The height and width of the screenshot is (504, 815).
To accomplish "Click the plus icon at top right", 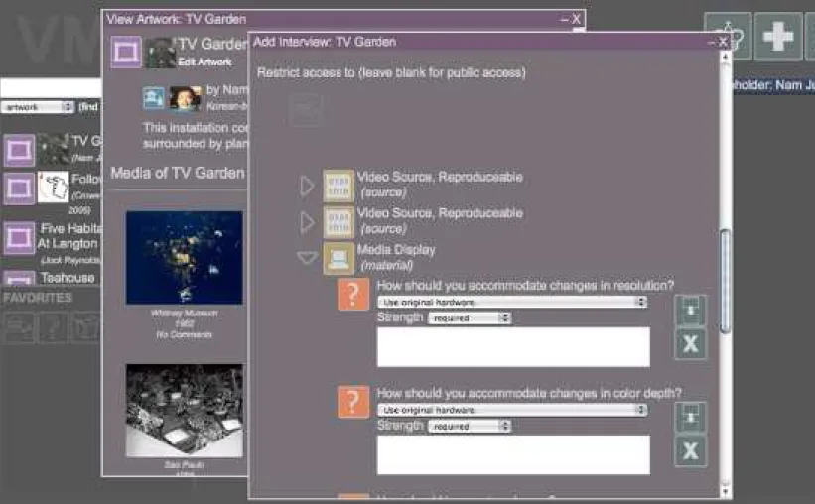I will tap(778, 36).
